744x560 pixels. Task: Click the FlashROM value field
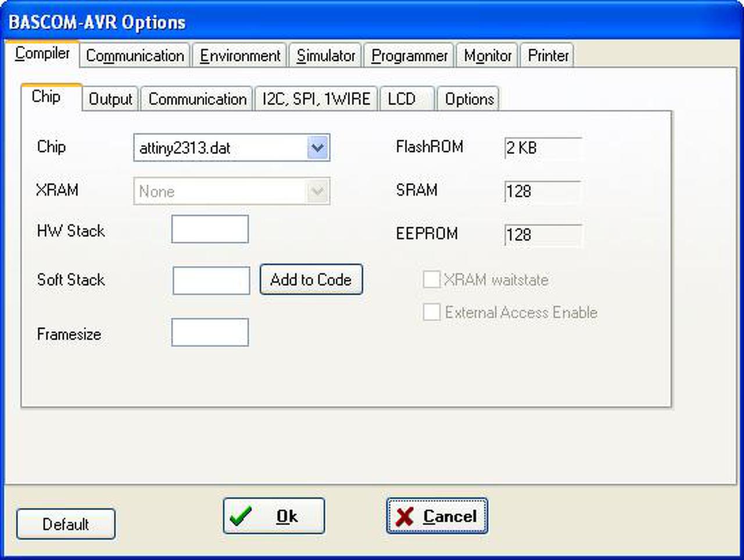[543, 148]
